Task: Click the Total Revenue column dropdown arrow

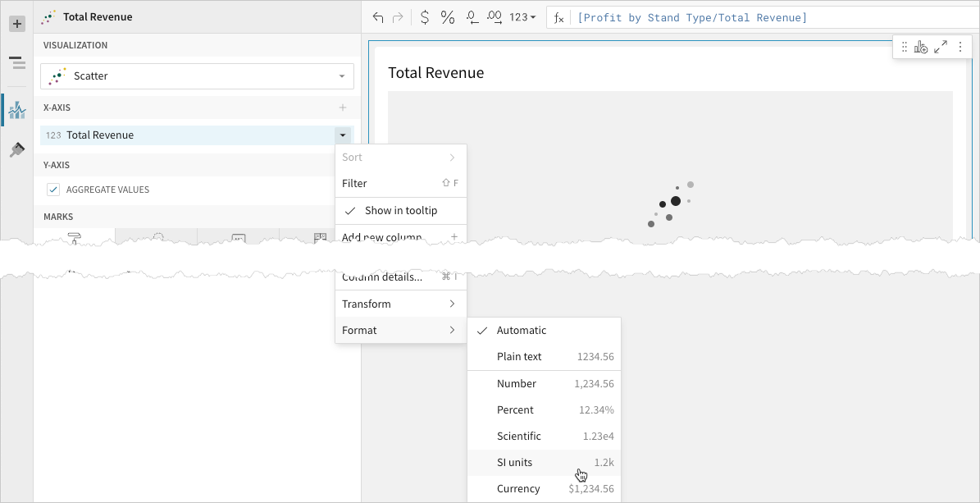Action: point(343,135)
